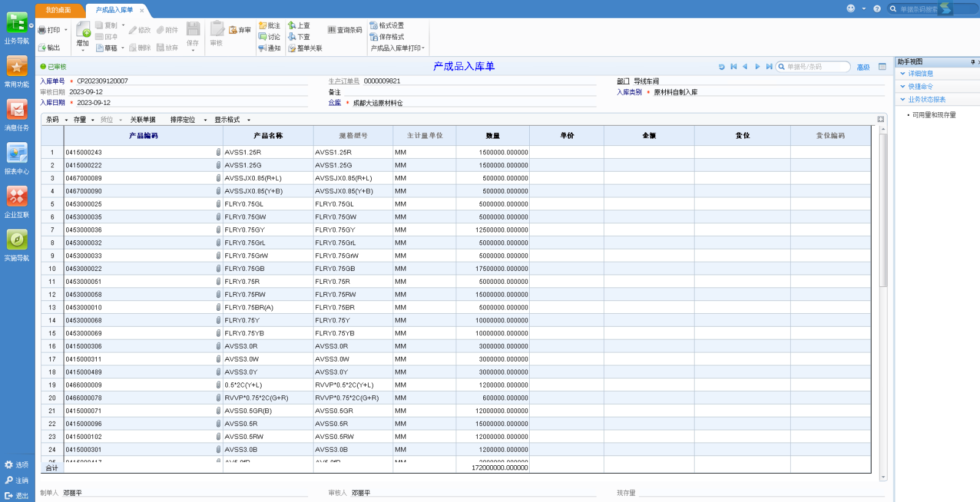
Task: Click the 入库类别 field label
Action: (x=629, y=92)
